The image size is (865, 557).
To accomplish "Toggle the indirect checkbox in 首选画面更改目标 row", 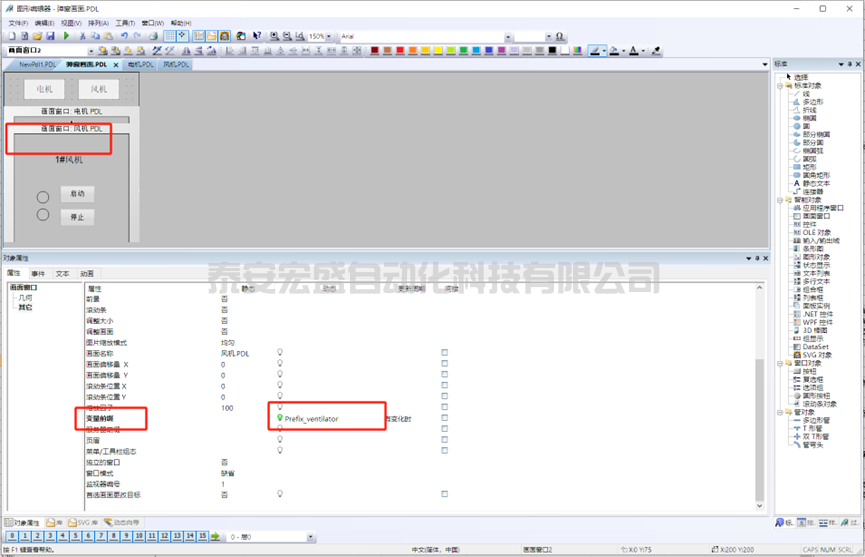I will (445, 494).
